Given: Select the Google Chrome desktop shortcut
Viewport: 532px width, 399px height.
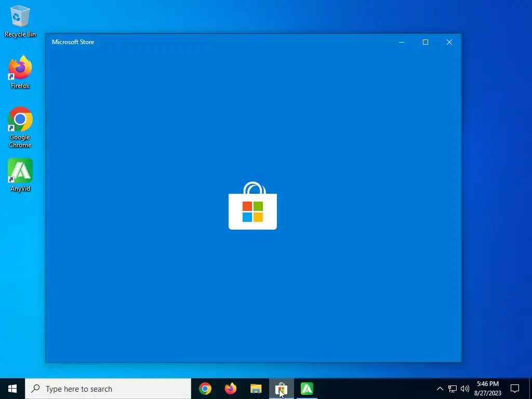Looking at the screenshot, I should click(20, 128).
